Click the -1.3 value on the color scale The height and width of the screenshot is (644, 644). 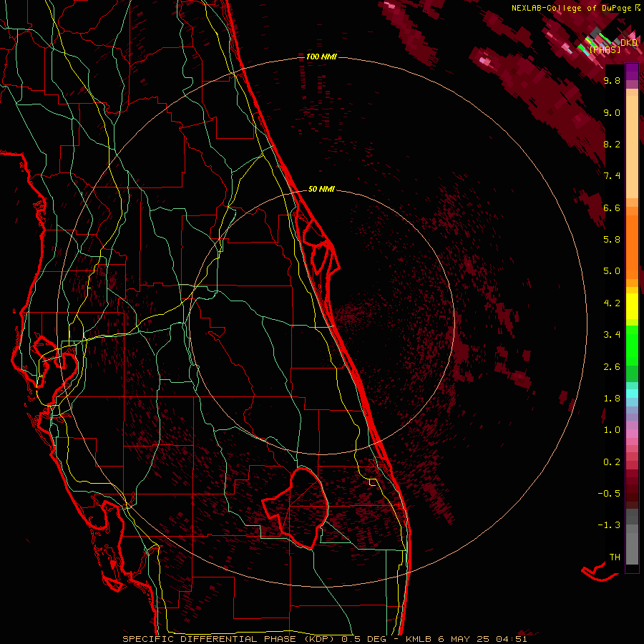609,525
